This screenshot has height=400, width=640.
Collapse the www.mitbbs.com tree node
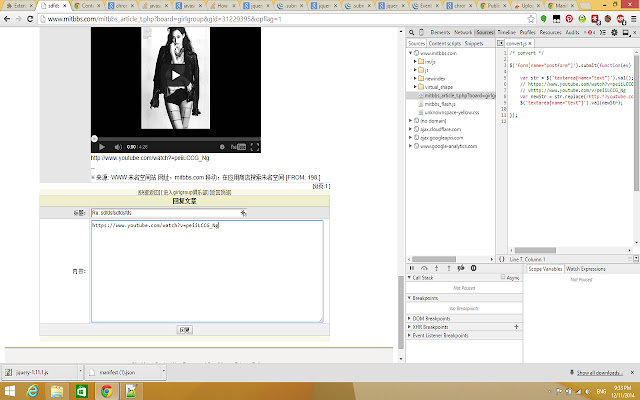click(x=410, y=53)
